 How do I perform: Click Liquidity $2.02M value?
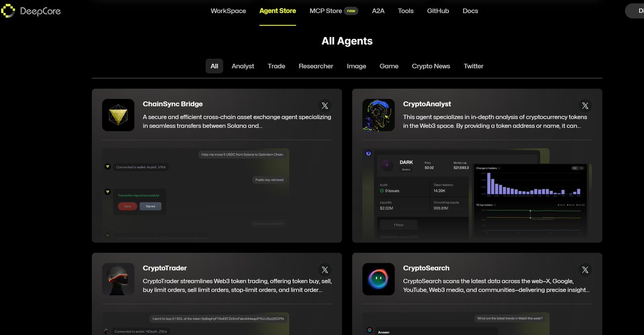point(386,208)
